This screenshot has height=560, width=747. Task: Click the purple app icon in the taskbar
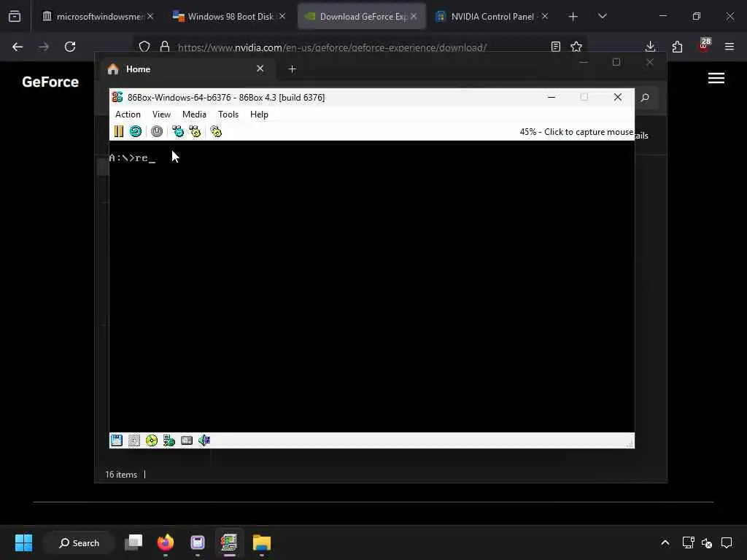point(197,542)
